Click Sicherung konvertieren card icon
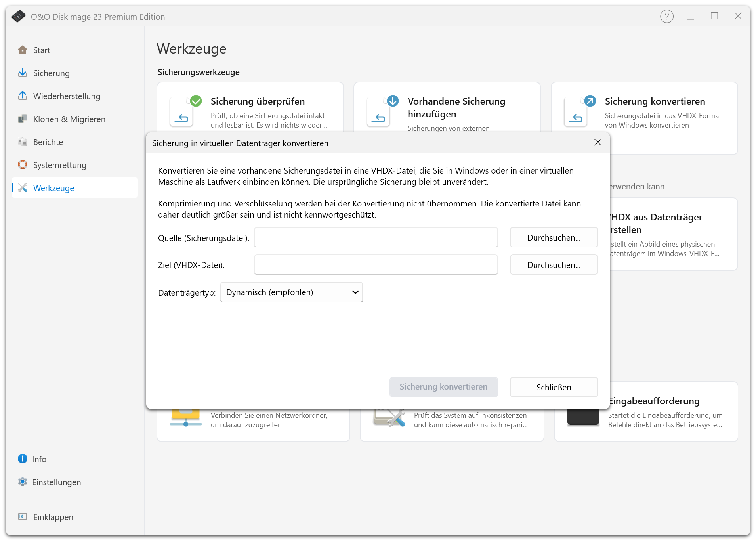 (x=580, y=111)
